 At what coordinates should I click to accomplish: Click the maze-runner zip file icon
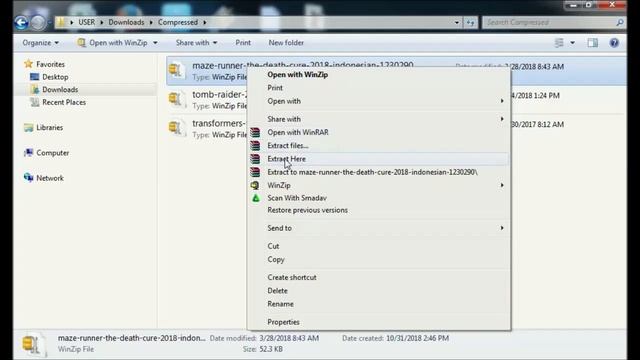[x=177, y=71]
